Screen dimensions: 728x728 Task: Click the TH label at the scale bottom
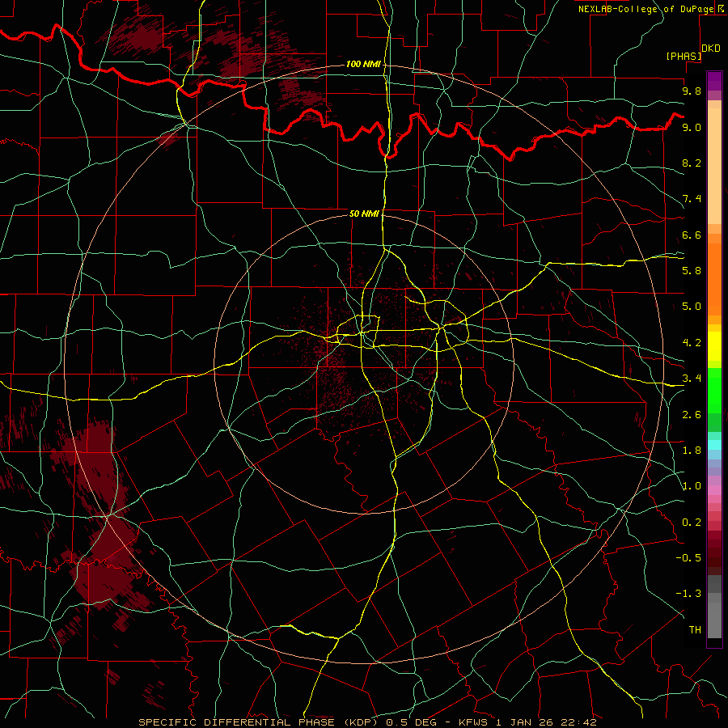click(x=695, y=630)
